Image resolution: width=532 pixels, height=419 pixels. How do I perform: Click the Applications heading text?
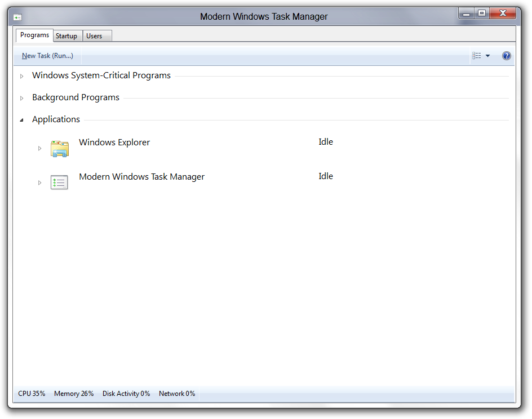click(x=56, y=119)
